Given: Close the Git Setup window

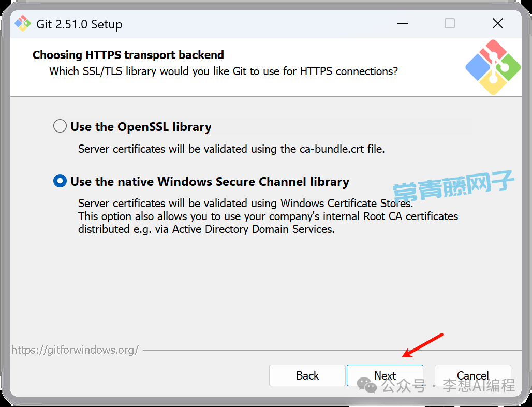Looking at the screenshot, I should coord(497,24).
